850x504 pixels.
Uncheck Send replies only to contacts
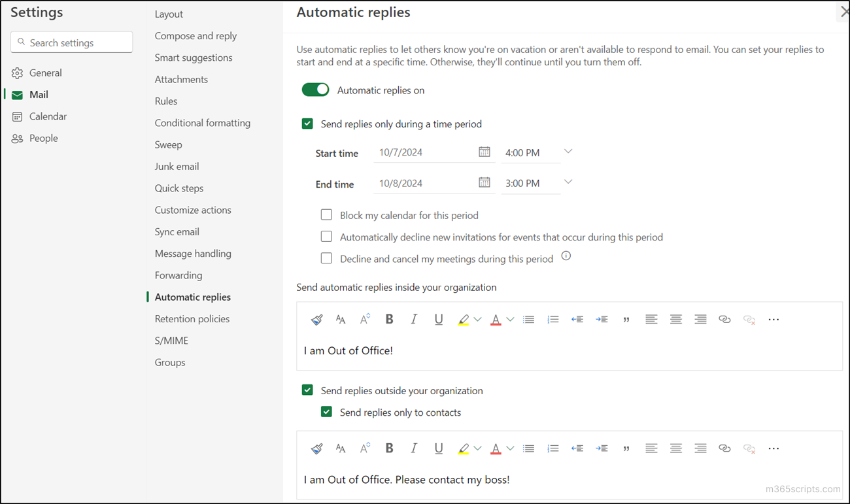pyautogui.click(x=326, y=412)
